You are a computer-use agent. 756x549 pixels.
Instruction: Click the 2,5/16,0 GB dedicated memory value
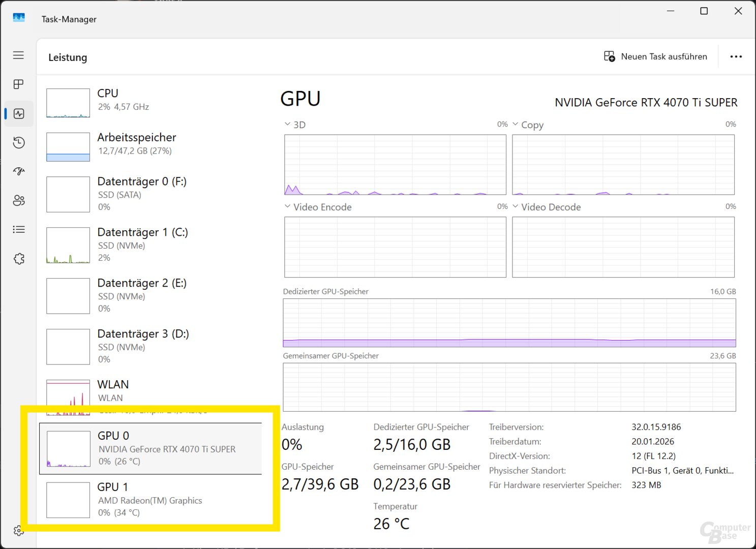click(x=412, y=445)
